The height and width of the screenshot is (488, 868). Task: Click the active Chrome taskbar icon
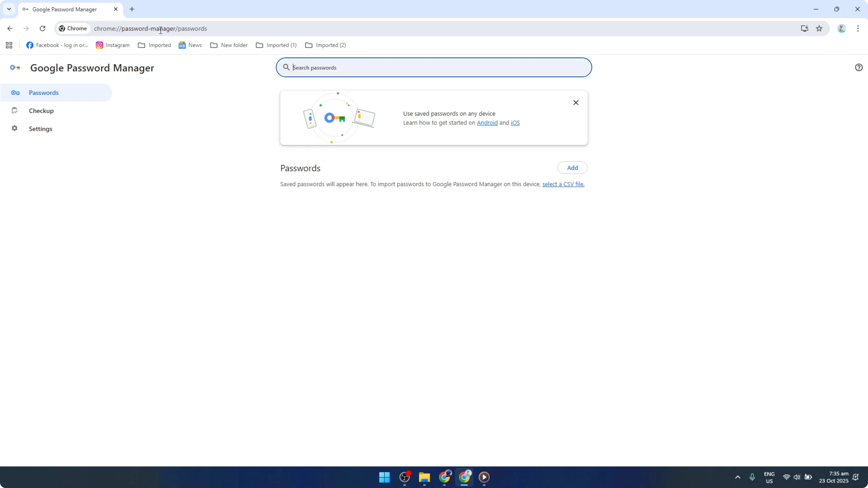tap(464, 477)
